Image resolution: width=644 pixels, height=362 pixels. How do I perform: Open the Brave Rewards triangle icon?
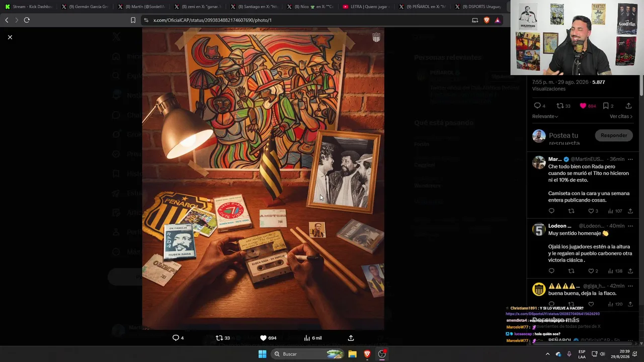(498, 20)
